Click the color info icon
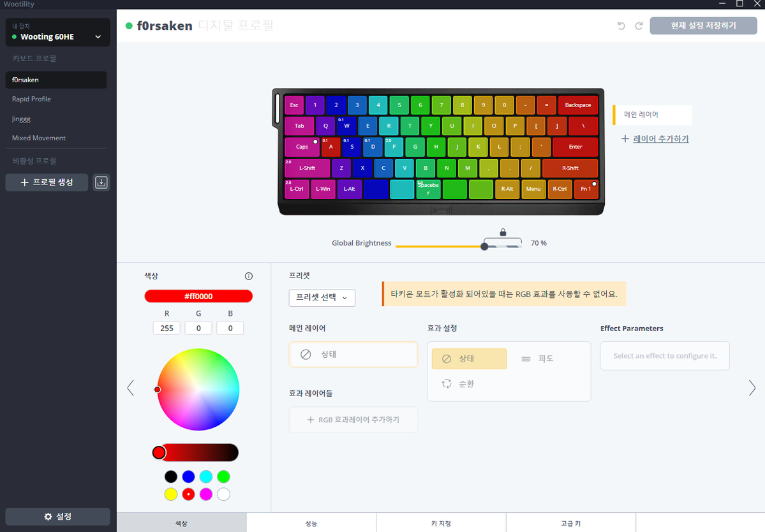 click(x=249, y=276)
